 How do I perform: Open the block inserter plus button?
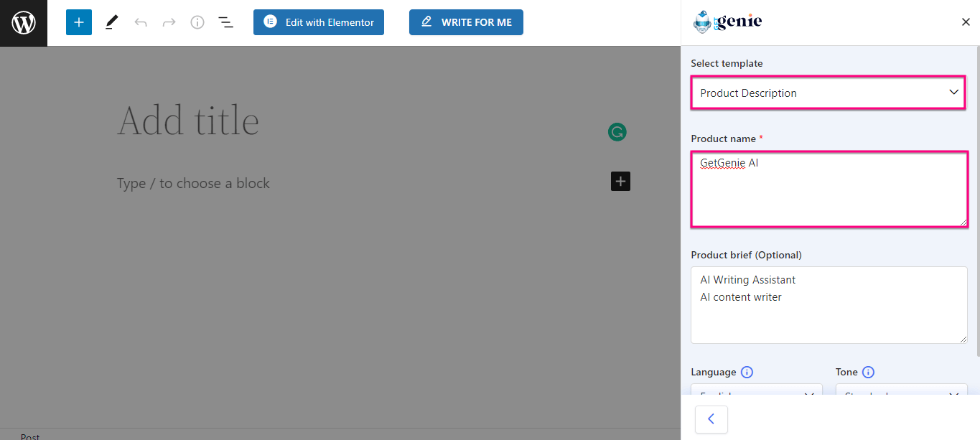[79, 22]
